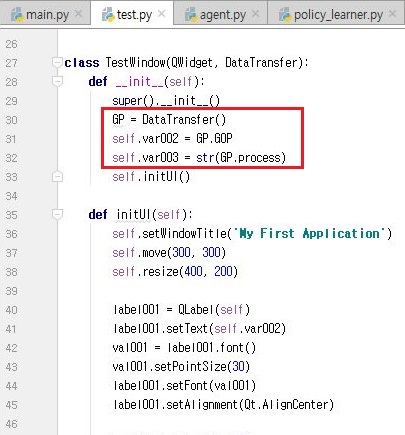Click the test.py Python file icon
This screenshot has width=405, height=435.
click(108, 15)
